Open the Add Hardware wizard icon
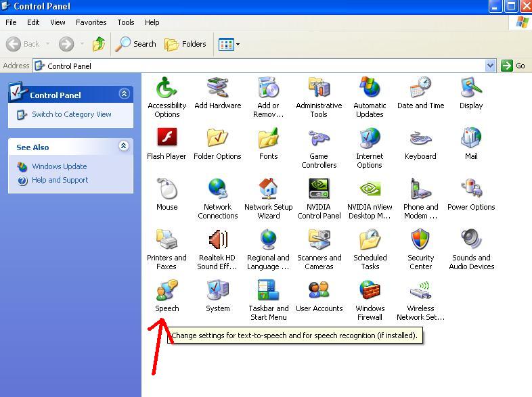 click(217, 88)
